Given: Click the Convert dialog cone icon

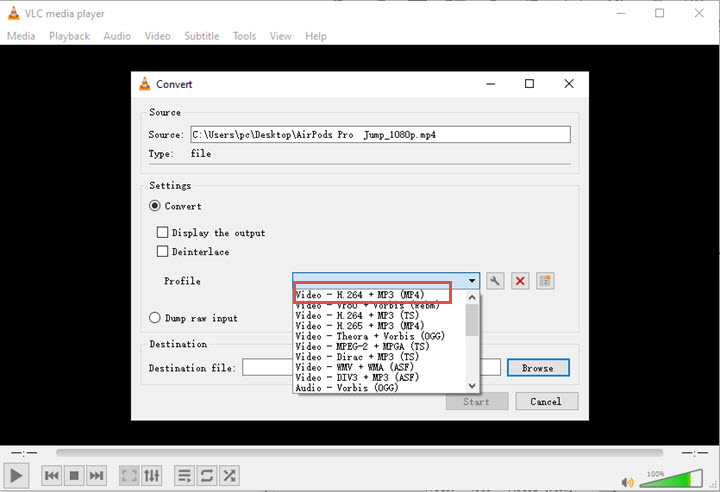Looking at the screenshot, I should click(145, 84).
